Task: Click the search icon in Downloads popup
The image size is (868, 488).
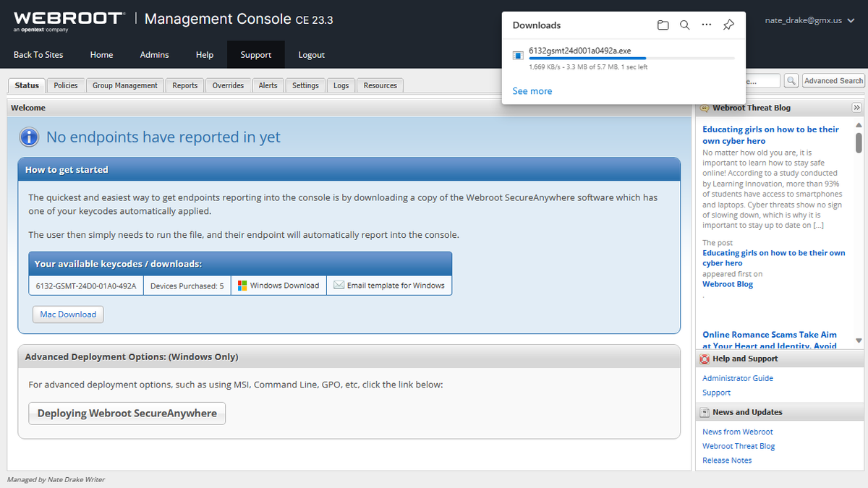Action: point(684,25)
